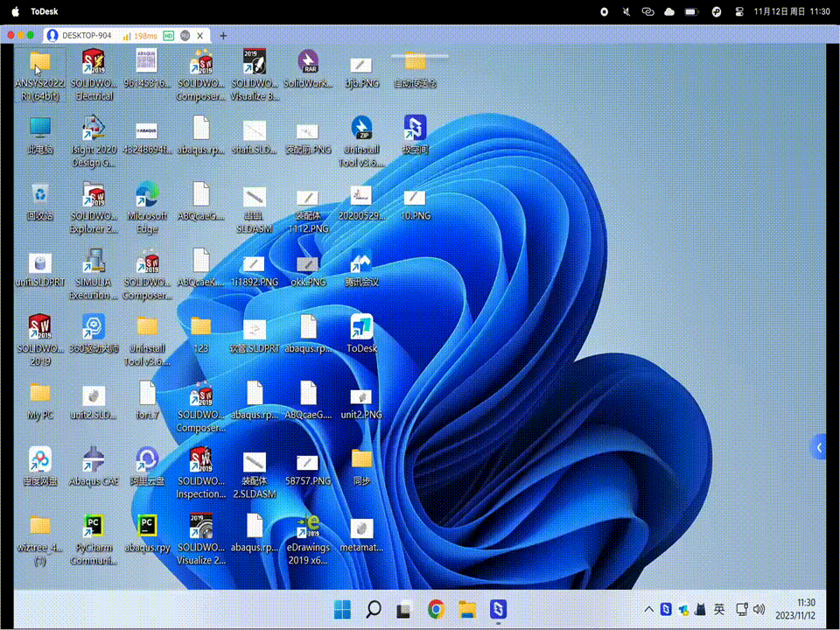
Task: Select the My PC folder on desktop
Action: tap(40, 400)
